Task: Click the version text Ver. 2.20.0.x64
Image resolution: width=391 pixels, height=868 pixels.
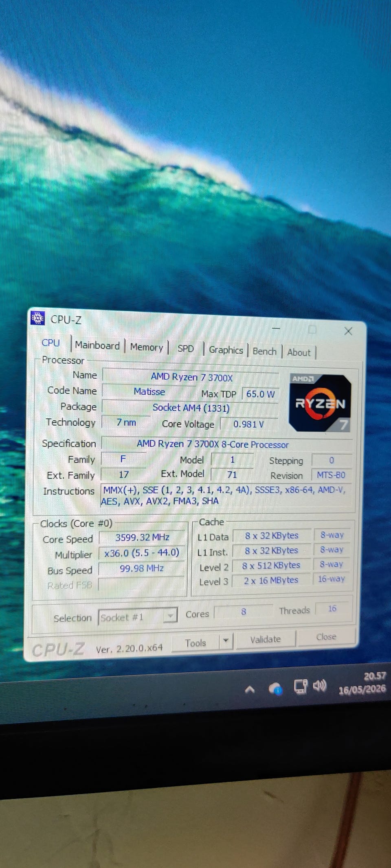Action: click(x=129, y=648)
